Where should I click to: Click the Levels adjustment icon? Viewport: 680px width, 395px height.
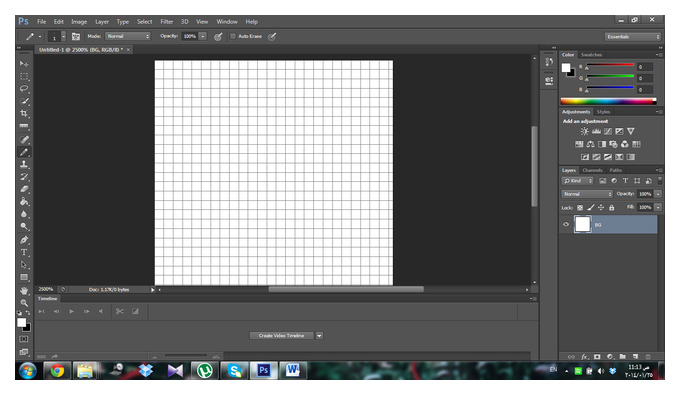(x=596, y=131)
